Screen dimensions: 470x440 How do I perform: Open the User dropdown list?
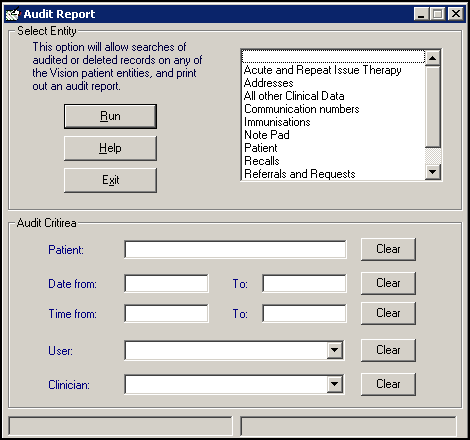tap(334, 350)
